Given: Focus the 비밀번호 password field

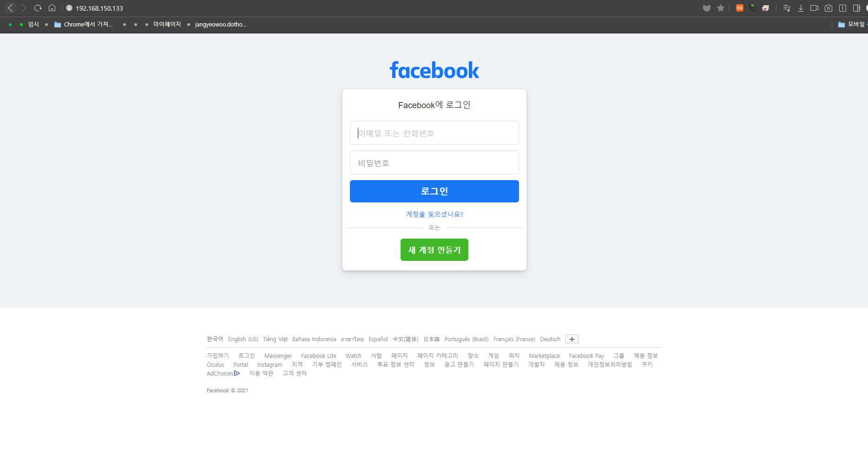Looking at the screenshot, I should (434, 163).
